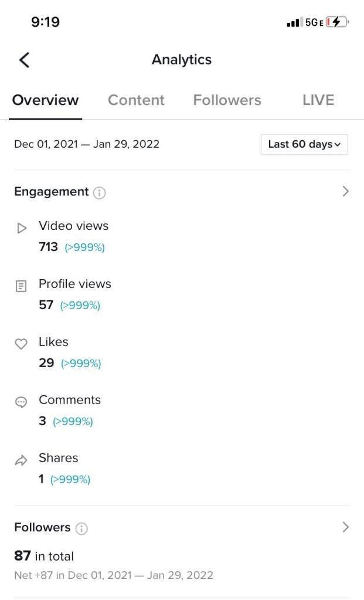Tap the Profile views count 57
Viewport: 364px width, 600px height.
pyautogui.click(x=46, y=305)
